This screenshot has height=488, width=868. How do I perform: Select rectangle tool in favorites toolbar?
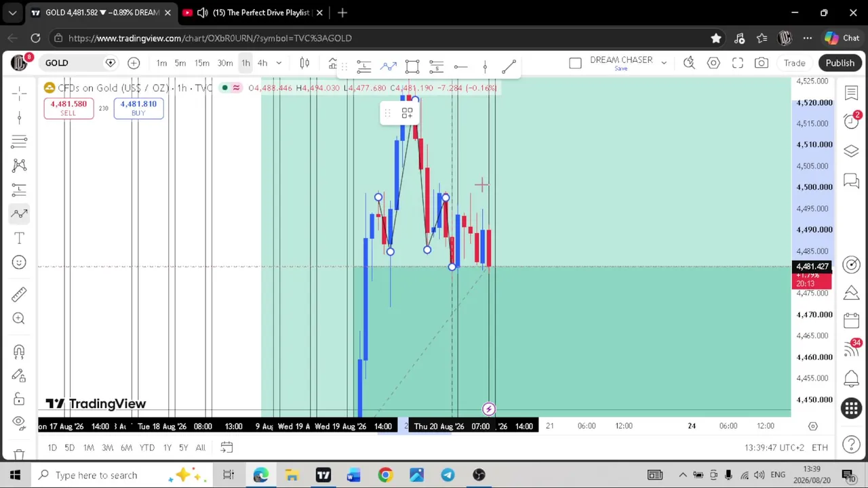coord(412,66)
